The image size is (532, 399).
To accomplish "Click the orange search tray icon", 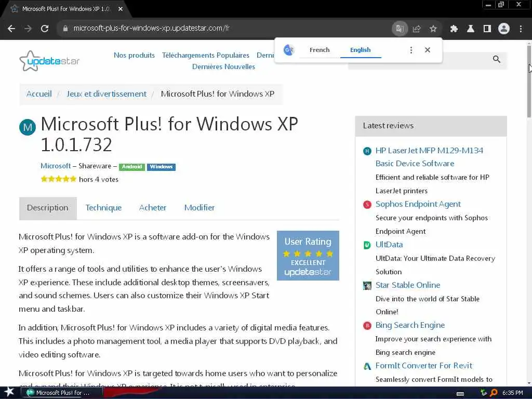I will point(494,393).
